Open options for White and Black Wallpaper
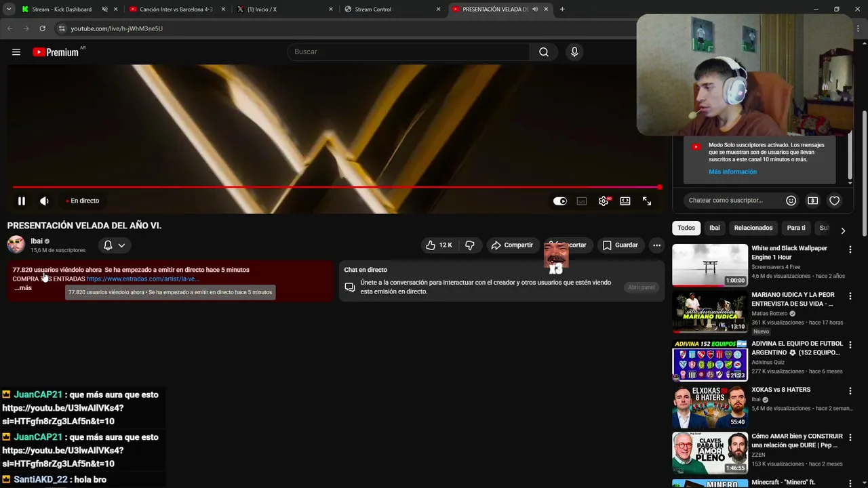This screenshot has height=488, width=868. coord(850,249)
